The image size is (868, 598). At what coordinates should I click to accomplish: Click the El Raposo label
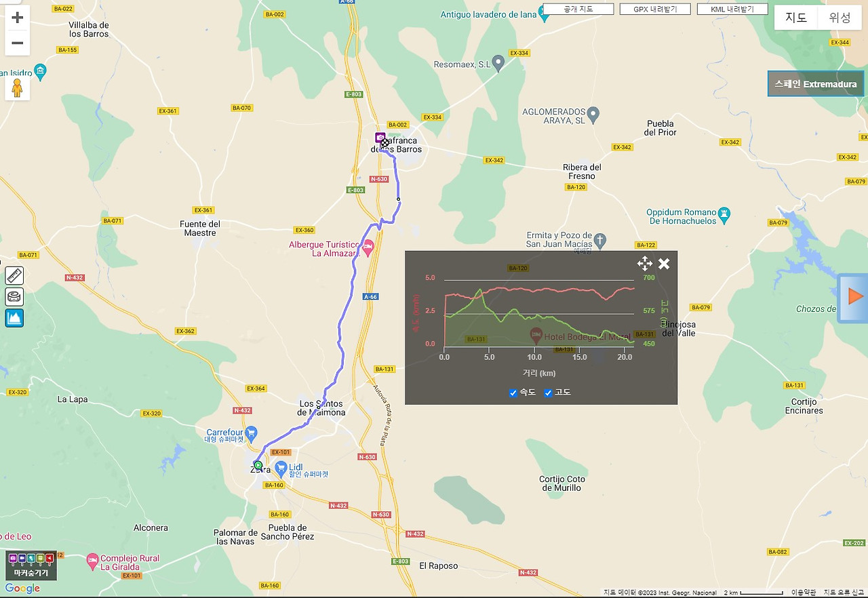439,565
